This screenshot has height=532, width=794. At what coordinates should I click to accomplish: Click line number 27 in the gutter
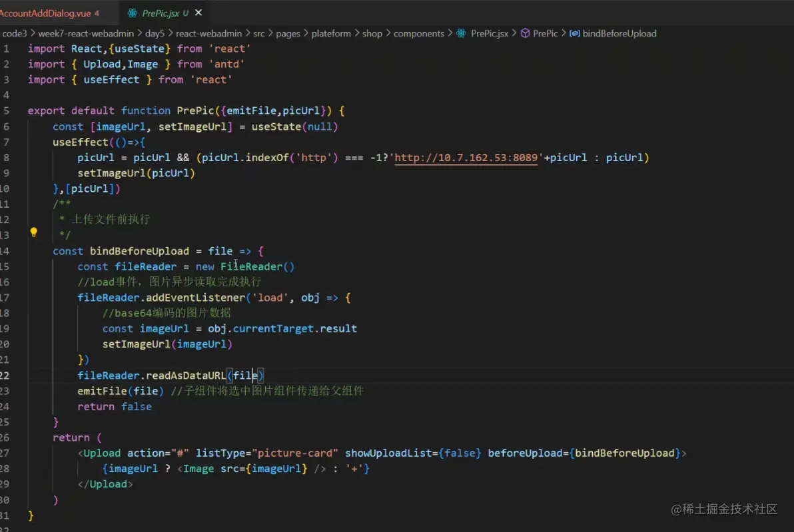(5, 453)
